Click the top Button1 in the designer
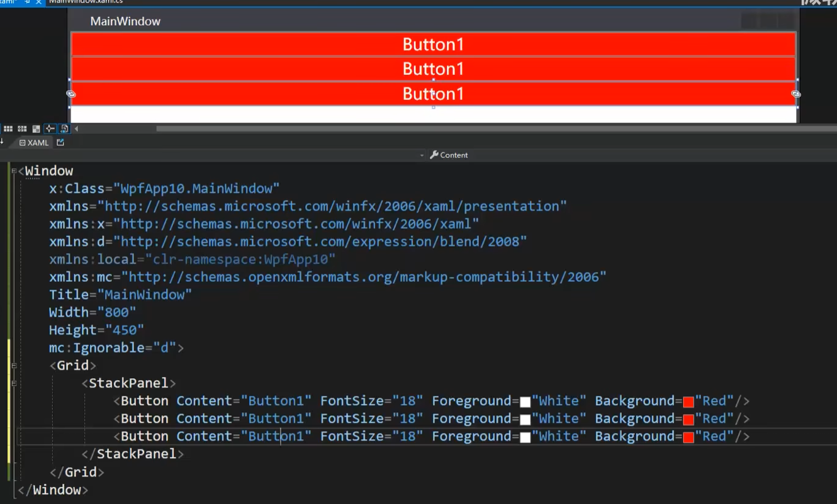Image resolution: width=837 pixels, height=504 pixels. tap(433, 43)
